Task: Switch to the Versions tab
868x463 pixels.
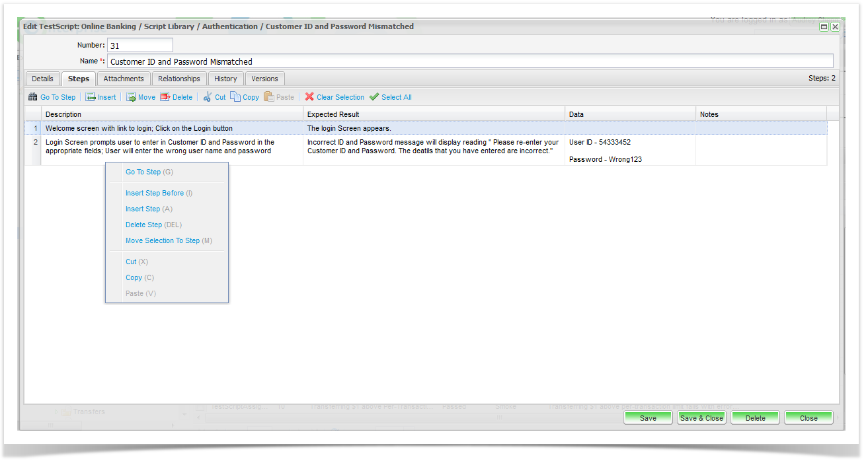Action: point(265,79)
